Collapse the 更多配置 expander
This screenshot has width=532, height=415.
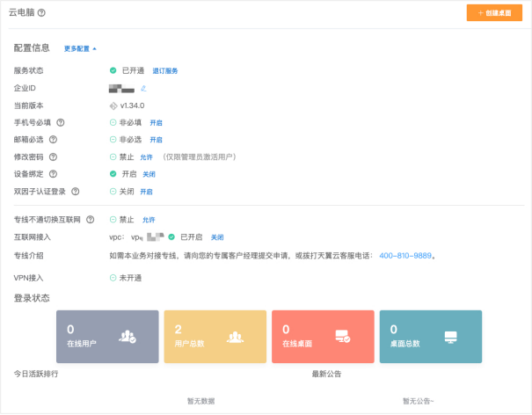tap(80, 48)
